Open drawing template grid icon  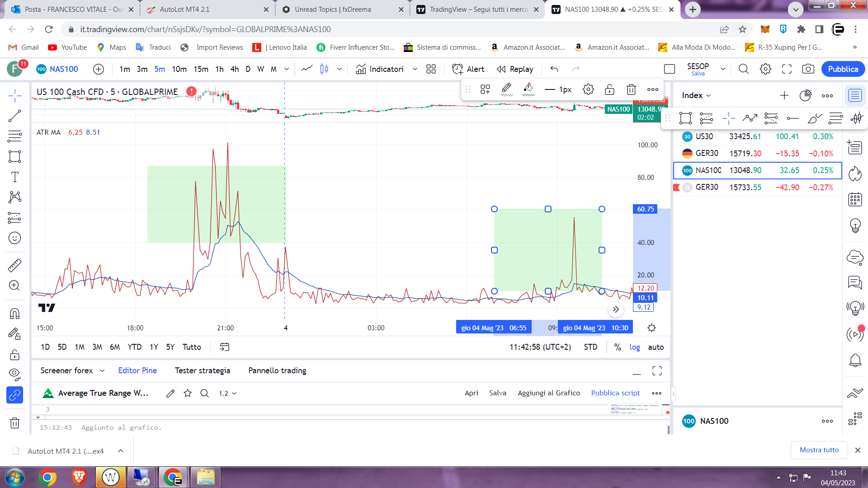click(x=486, y=89)
